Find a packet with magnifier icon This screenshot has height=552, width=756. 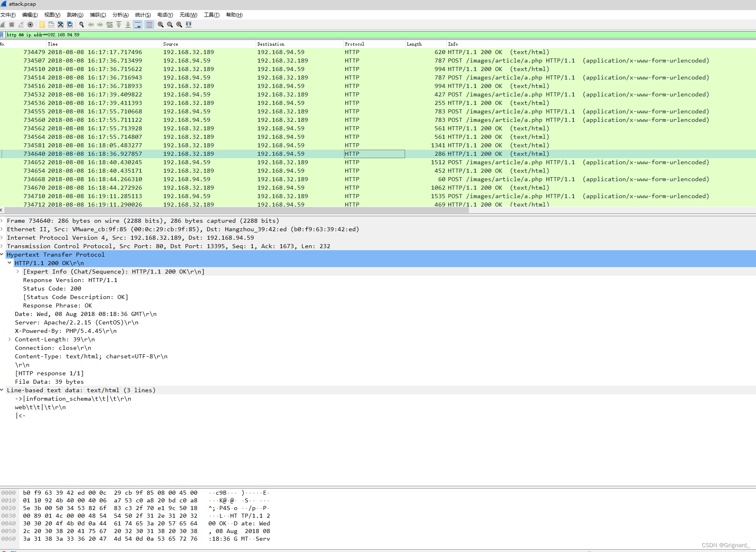82,25
